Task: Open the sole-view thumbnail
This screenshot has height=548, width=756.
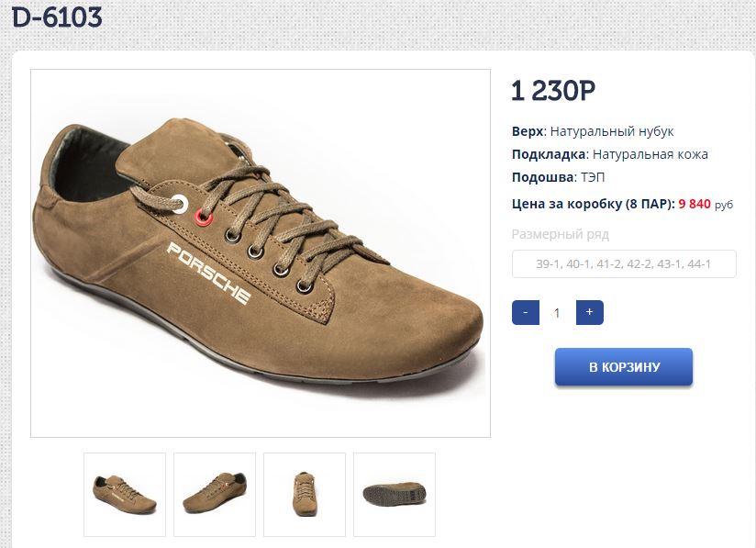Action: coord(395,494)
